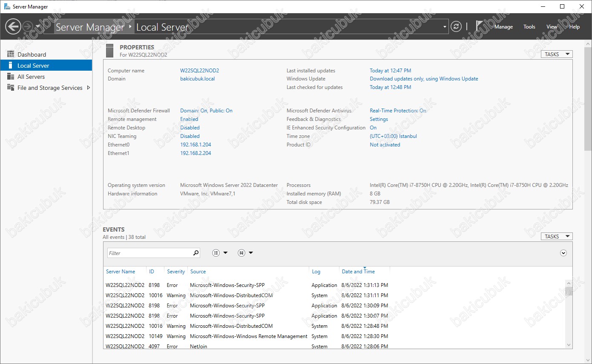Screen dimensions: 592x364
Task: Open Download updates only, using Windows Update
Action: (x=424, y=79)
